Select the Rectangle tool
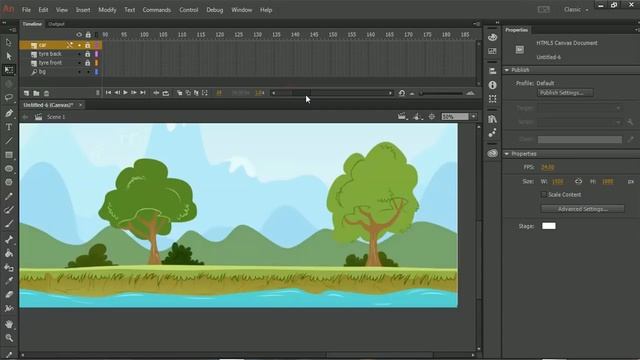 pyautogui.click(x=9, y=155)
